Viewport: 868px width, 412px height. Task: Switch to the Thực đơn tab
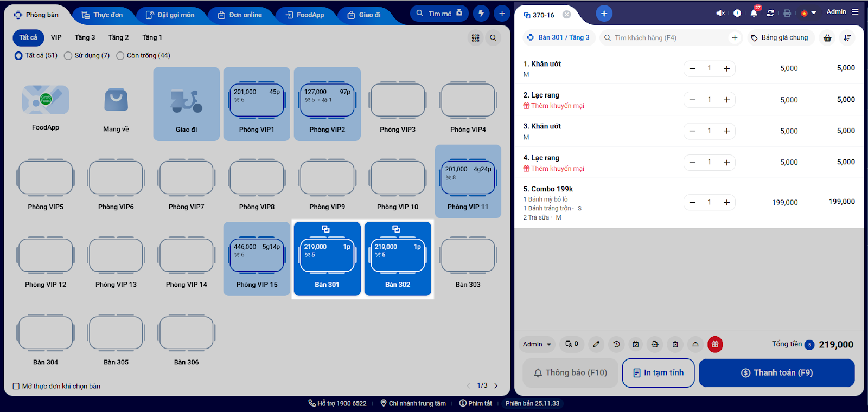(102, 15)
